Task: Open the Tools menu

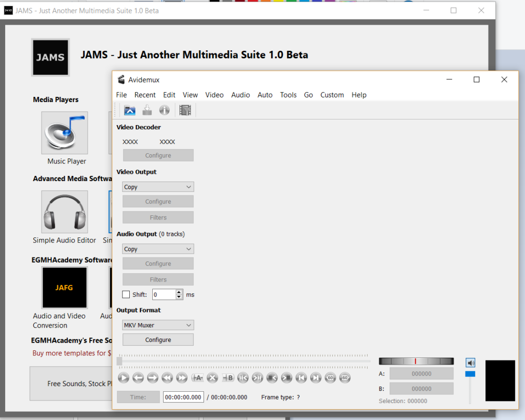Action: (x=288, y=95)
